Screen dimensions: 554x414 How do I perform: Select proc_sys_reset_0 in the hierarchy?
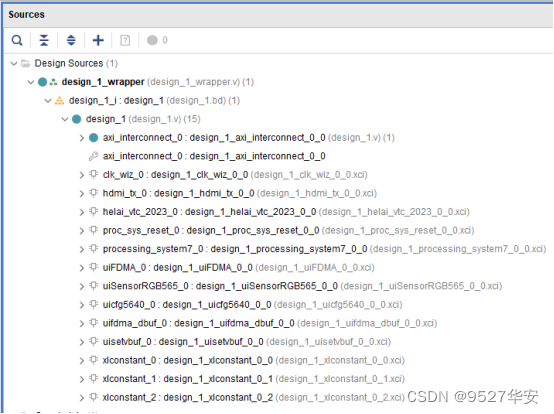[288, 231]
